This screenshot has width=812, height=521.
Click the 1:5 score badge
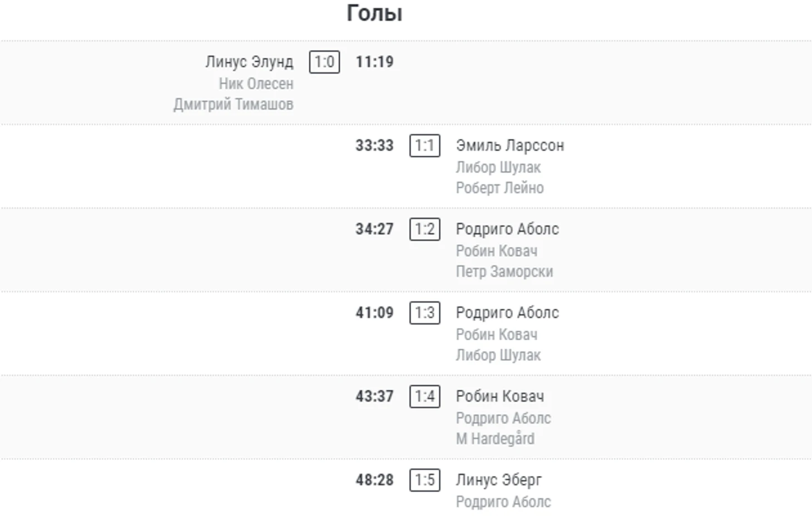click(x=424, y=480)
